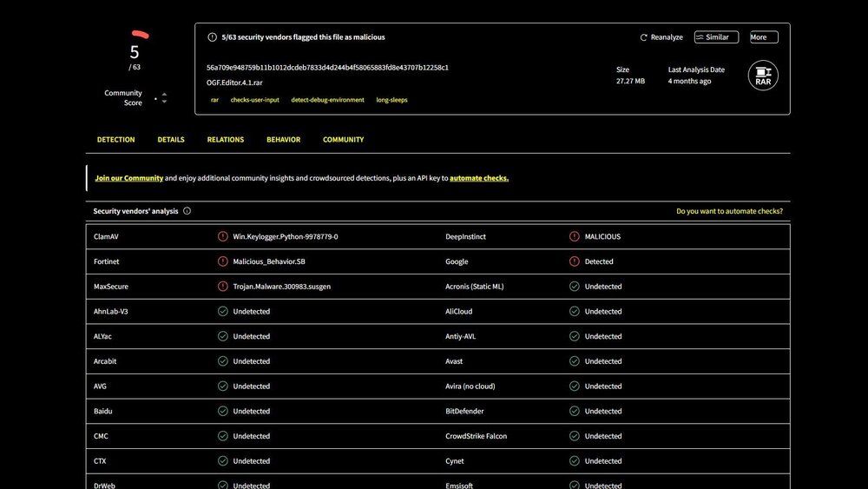Vote down the community score arrow
This screenshot has width=868, height=489.
[x=164, y=102]
